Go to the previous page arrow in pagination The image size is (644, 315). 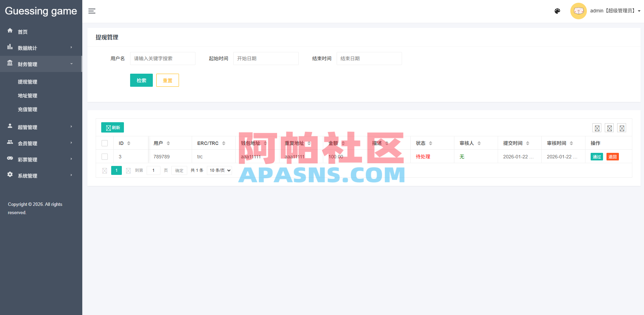(x=105, y=171)
